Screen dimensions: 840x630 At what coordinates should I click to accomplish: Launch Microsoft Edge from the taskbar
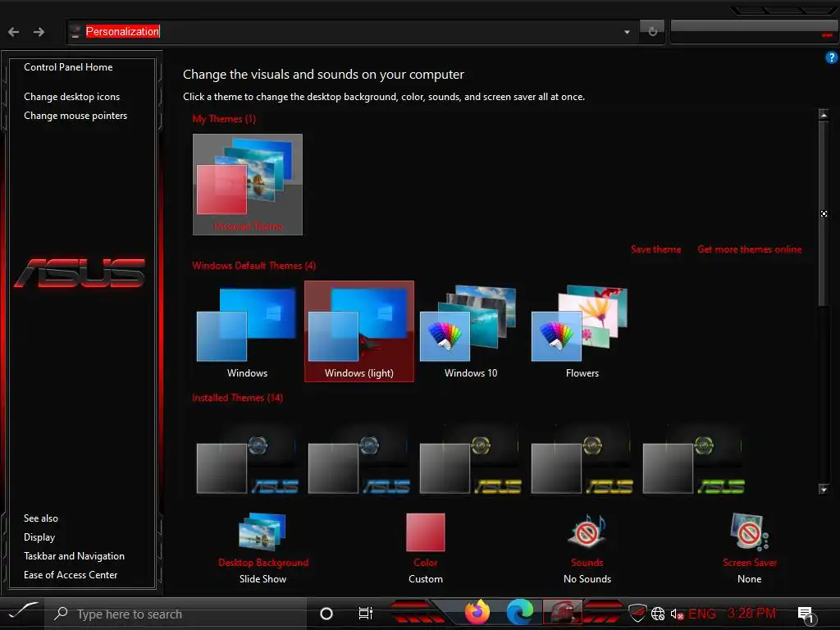(519, 612)
